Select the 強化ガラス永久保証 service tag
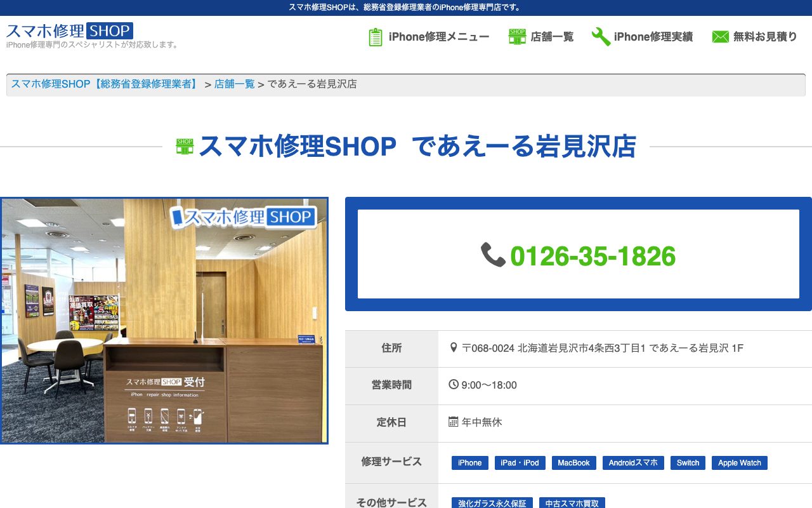The image size is (812, 508). pos(492,504)
